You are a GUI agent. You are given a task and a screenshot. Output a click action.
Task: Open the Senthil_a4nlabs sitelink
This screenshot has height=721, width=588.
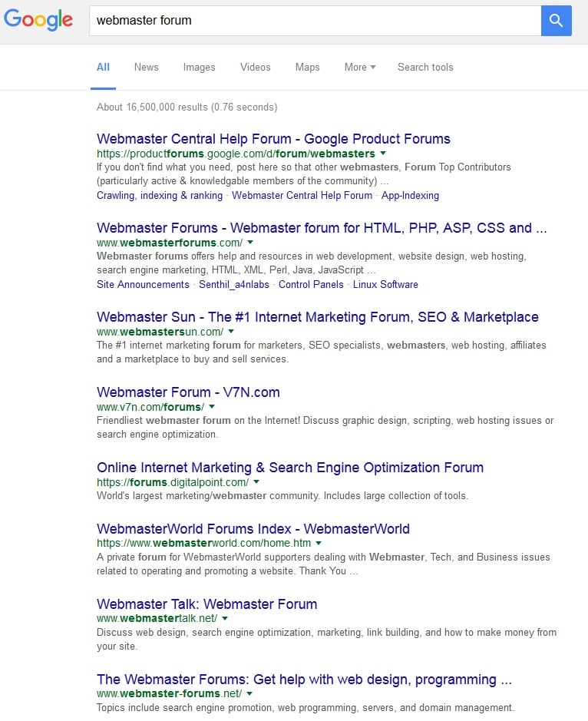point(234,285)
